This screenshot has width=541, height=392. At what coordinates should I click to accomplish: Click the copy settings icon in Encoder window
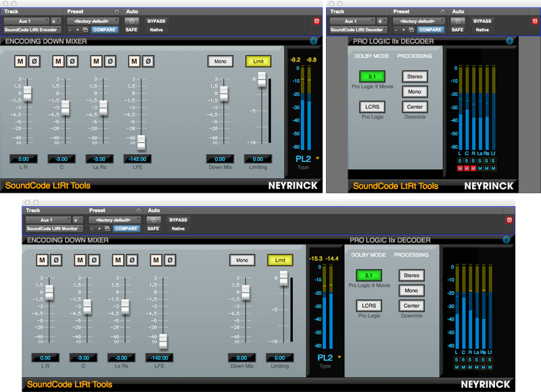click(x=86, y=30)
